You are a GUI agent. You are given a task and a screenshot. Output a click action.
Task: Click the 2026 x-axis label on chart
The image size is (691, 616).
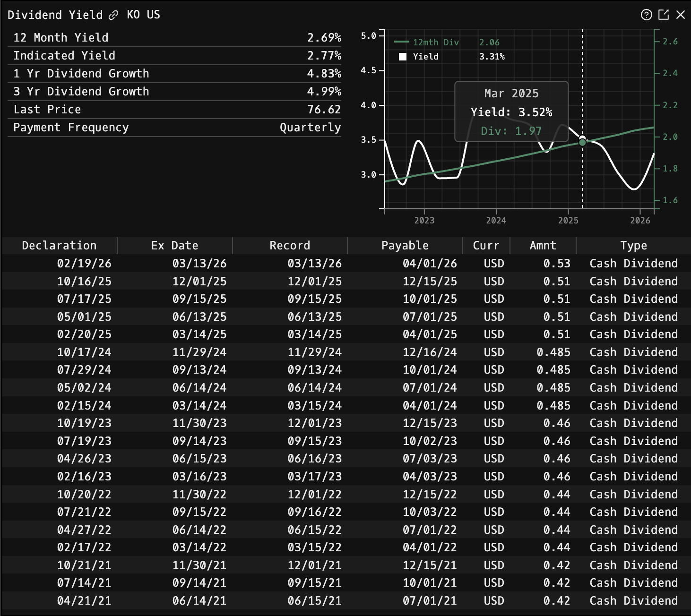tap(640, 221)
